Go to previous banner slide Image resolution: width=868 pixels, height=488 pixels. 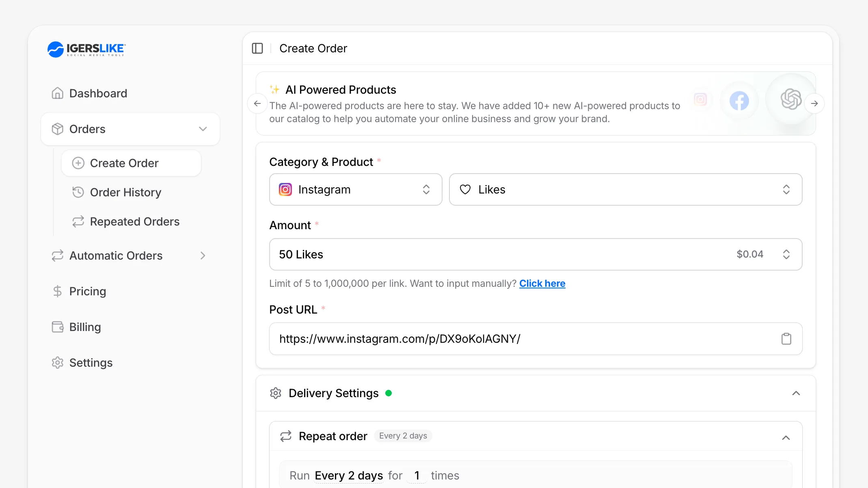257,103
